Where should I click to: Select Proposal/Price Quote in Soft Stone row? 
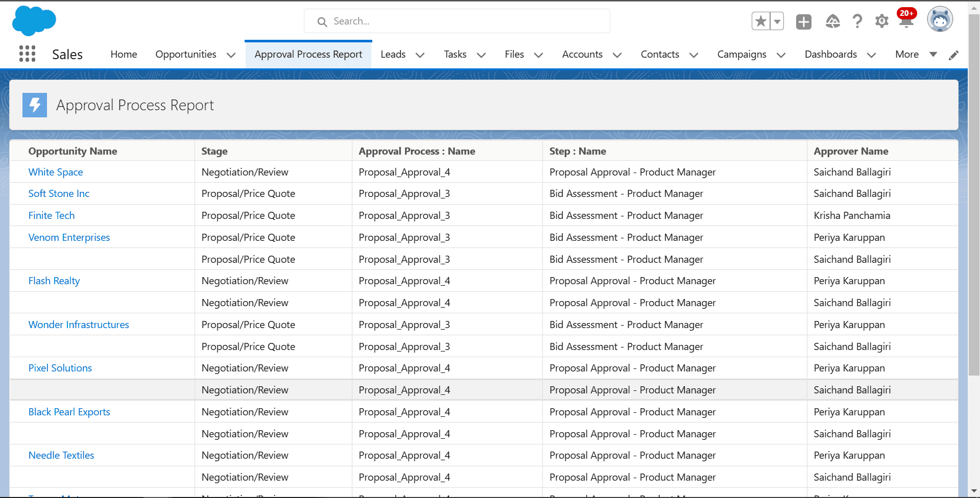click(248, 193)
